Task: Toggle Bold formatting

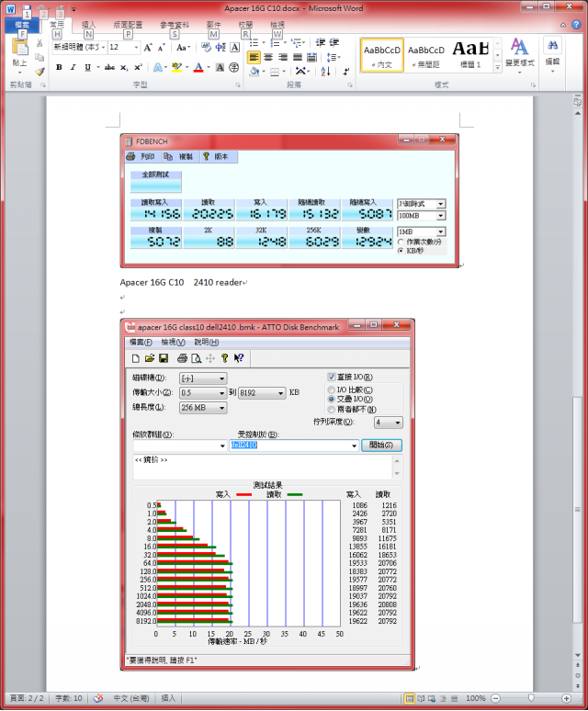Action: coord(59,68)
